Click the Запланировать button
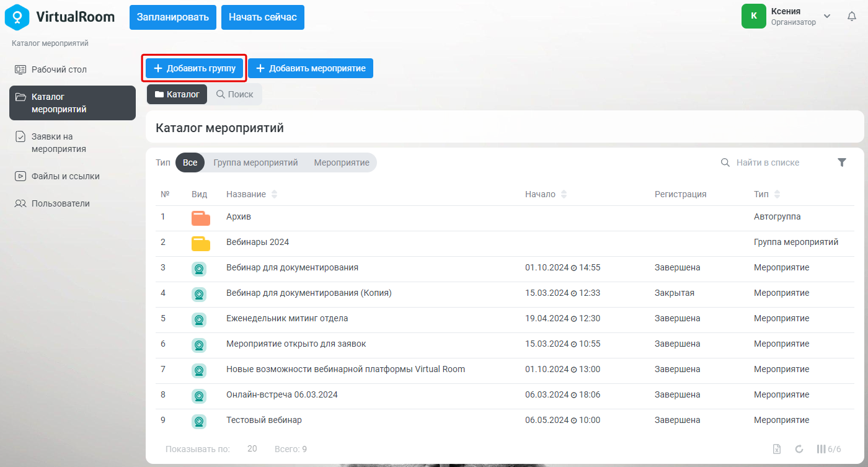868x467 pixels. (x=173, y=17)
